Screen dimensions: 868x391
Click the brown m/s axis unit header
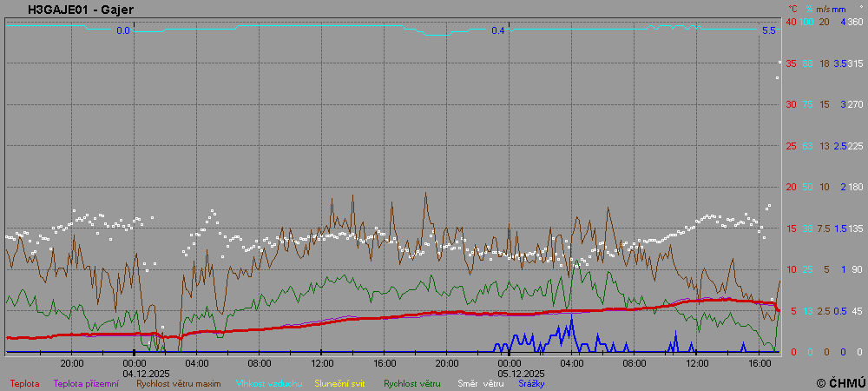pyautogui.click(x=821, y=9)
